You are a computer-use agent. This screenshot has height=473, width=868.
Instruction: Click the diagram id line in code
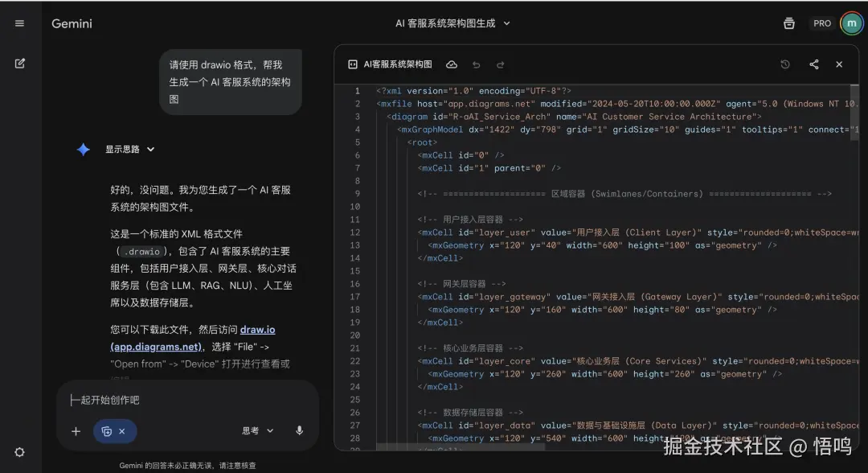(574, 117)
